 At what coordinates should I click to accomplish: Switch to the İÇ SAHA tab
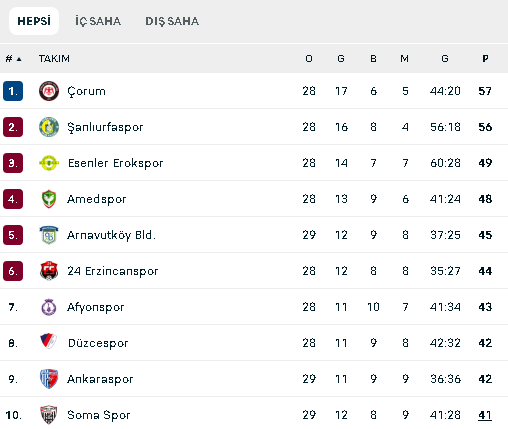pos(98,21)
